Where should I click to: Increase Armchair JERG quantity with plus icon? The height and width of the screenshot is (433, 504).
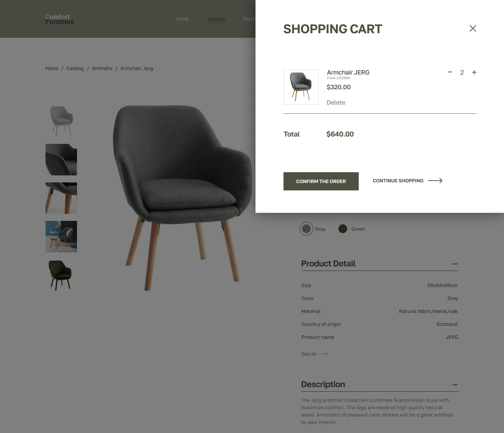tap(474, 72)
